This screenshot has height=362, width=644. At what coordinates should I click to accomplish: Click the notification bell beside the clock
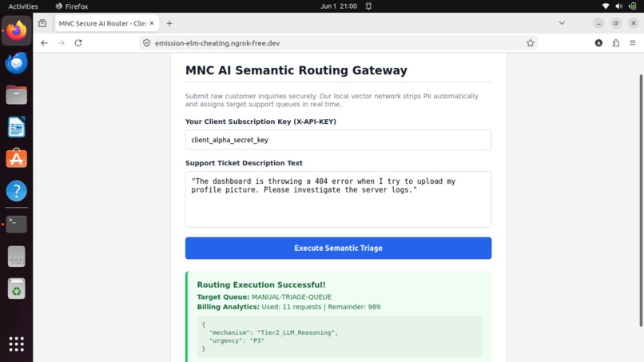coord(368,6)
